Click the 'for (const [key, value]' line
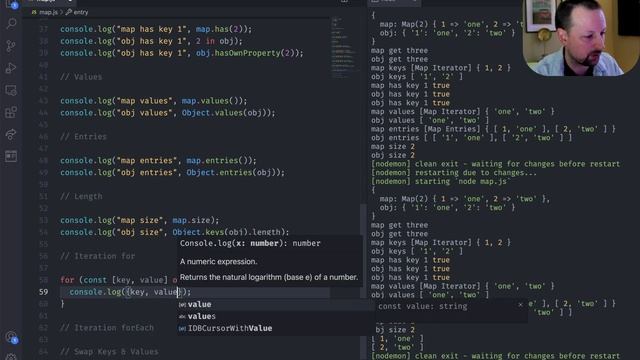This screenshot has width=640, height=360. click(x=118, y=280)
